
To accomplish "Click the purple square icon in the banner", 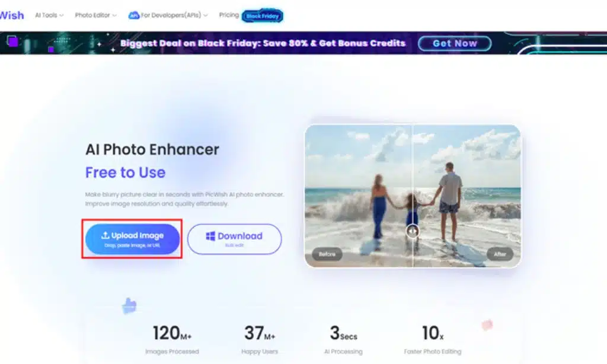I will [12, 41].
